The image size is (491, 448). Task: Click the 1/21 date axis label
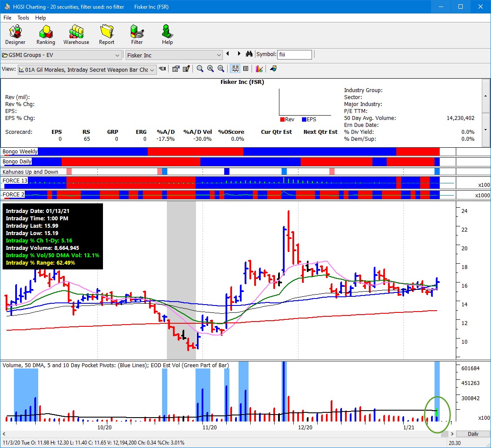[408, 427]
